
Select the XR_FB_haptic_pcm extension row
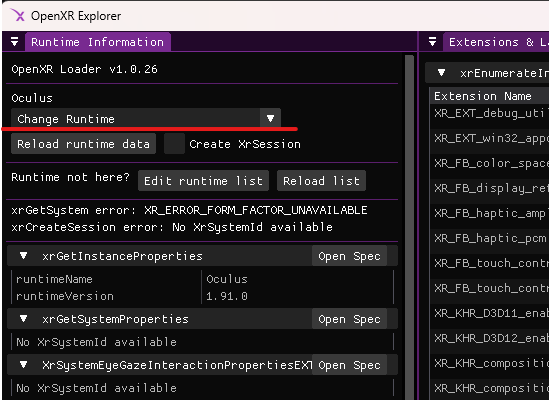pos(489,238)
